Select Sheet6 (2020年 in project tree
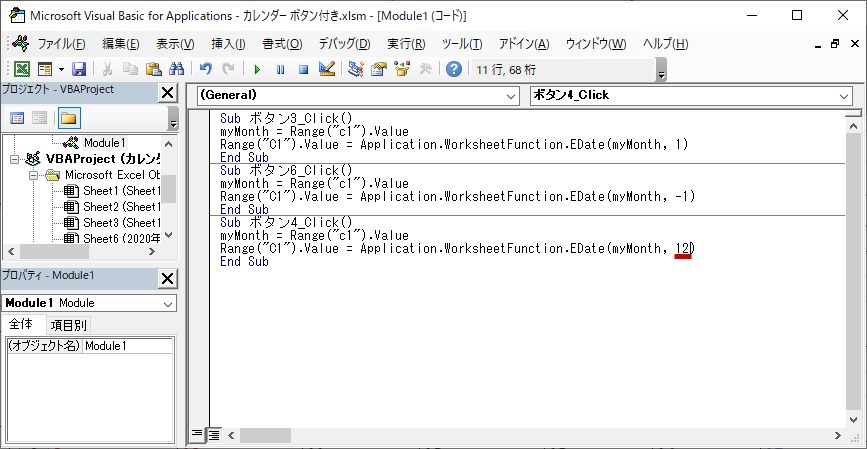The height and width of the screenshot is (449, 867). tap(121, 239)
